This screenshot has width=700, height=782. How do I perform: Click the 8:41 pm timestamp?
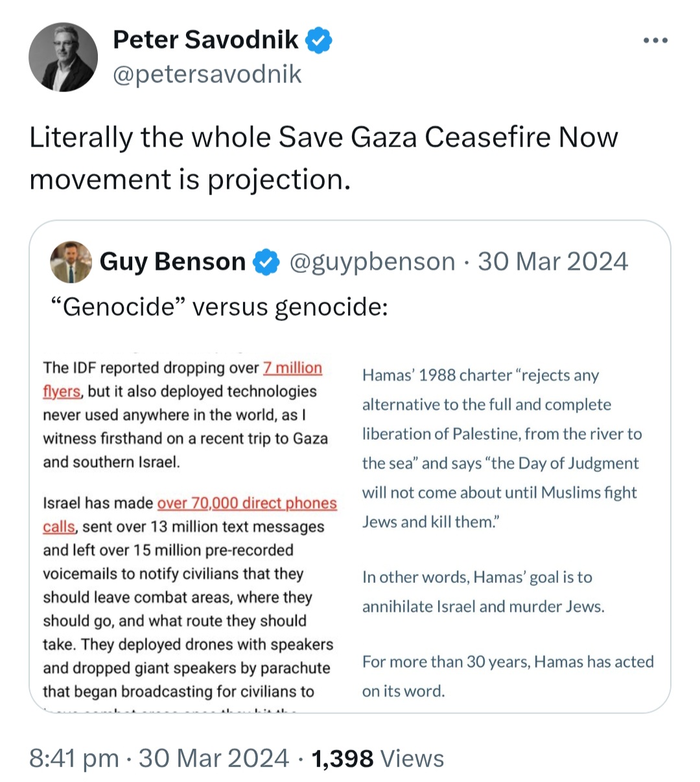coord(74,758)
